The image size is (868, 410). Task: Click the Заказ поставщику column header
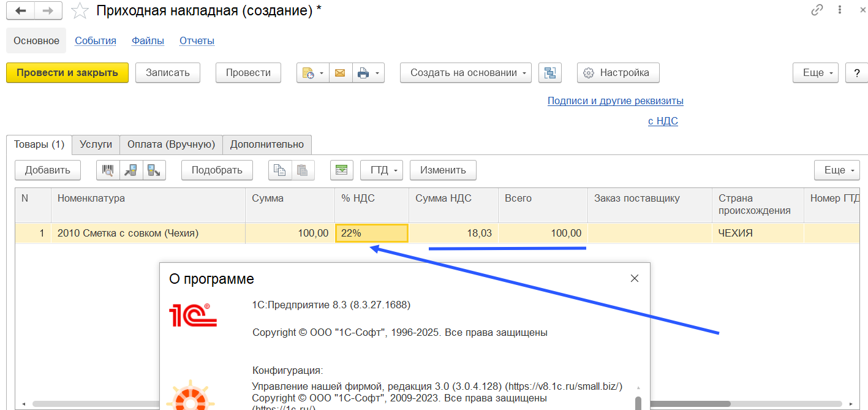pyautogui.click(x=650, y=205)
